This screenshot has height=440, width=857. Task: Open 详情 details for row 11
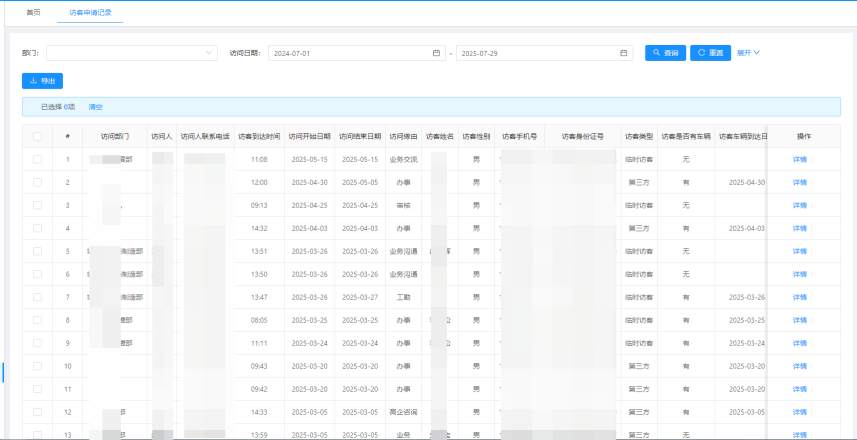click(x=800, y=389)
